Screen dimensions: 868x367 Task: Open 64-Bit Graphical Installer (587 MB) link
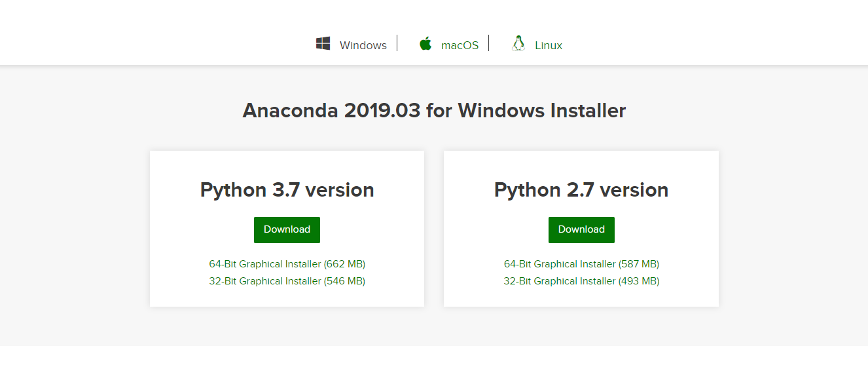(x=581, y=264)
